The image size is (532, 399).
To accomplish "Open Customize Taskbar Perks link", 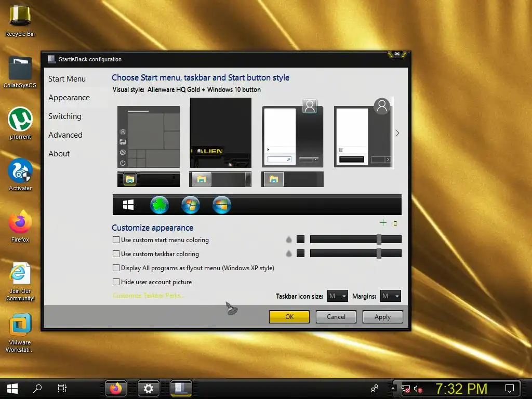I will pos(148,296).
